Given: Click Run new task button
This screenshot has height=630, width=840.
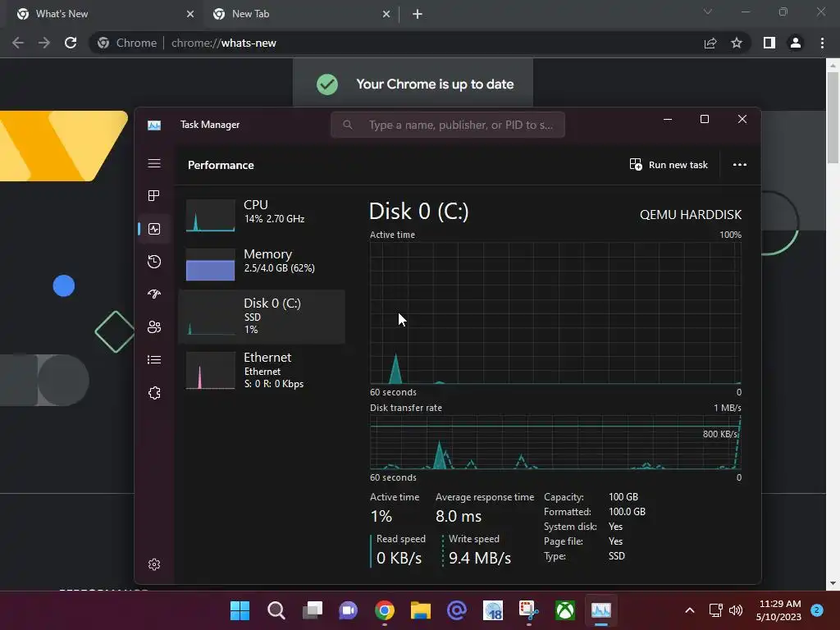Looking at the screenshot, I should pyautogui.click(x=669, y=164).
